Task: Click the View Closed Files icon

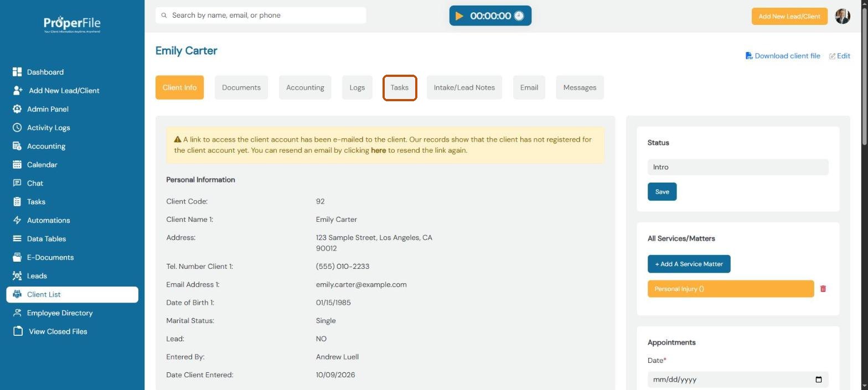Action: 18,331
